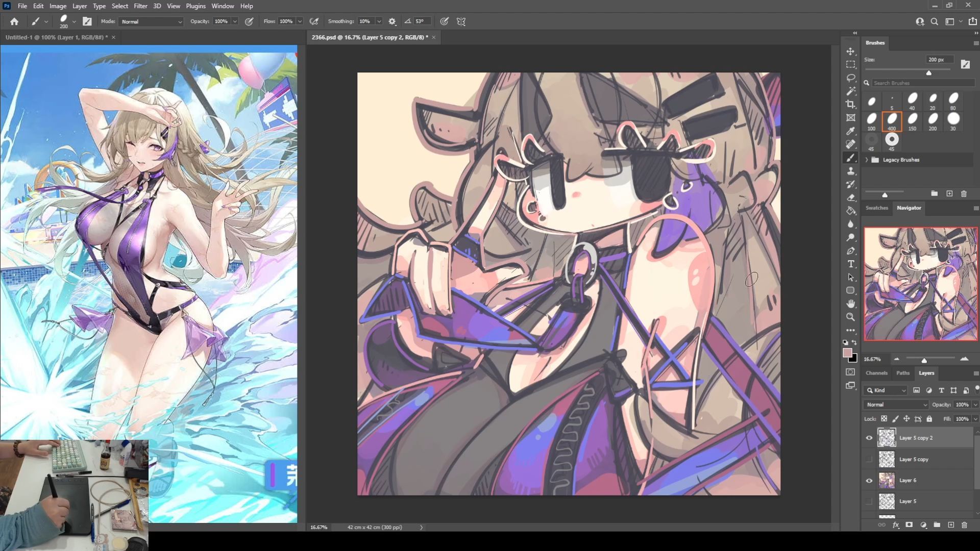Change the screen mode

(850, 386)
